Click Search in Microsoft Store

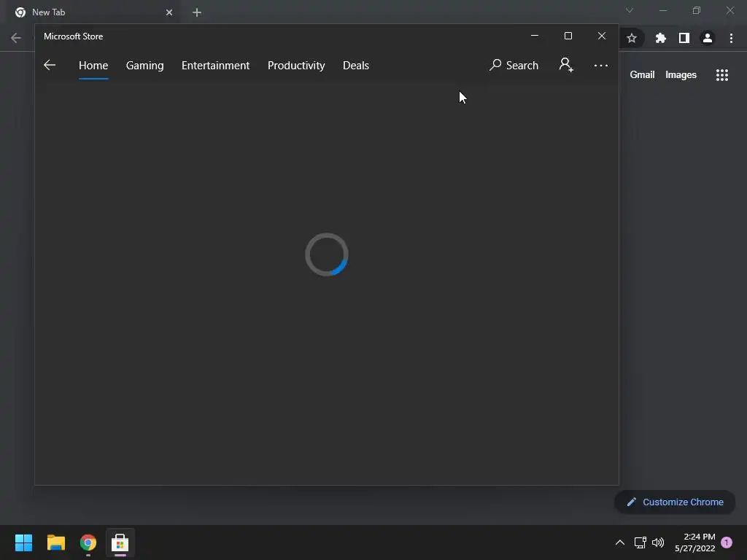[x=514, y=65]
